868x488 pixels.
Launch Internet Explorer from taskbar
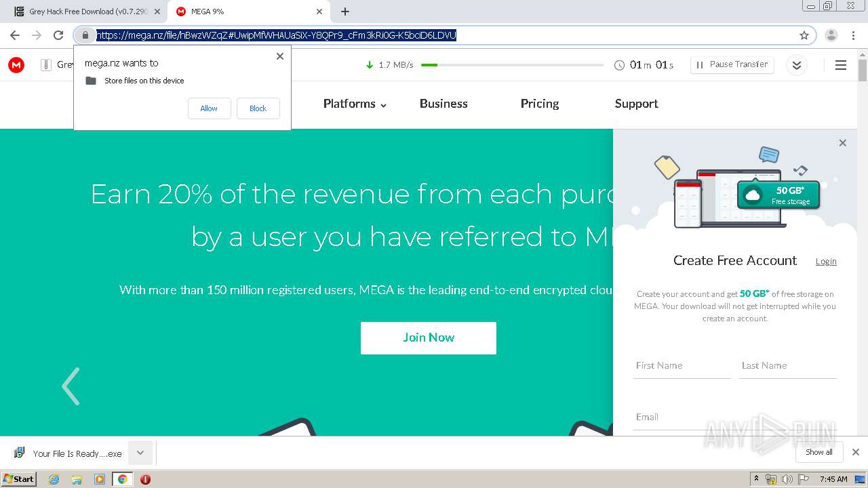click(54, 479)
